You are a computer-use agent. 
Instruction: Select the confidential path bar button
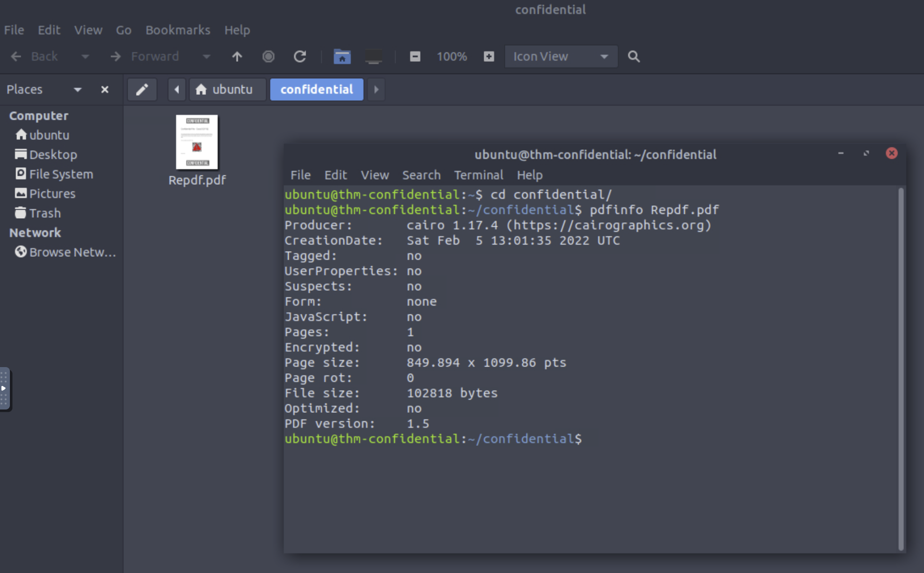pos(316,90)
